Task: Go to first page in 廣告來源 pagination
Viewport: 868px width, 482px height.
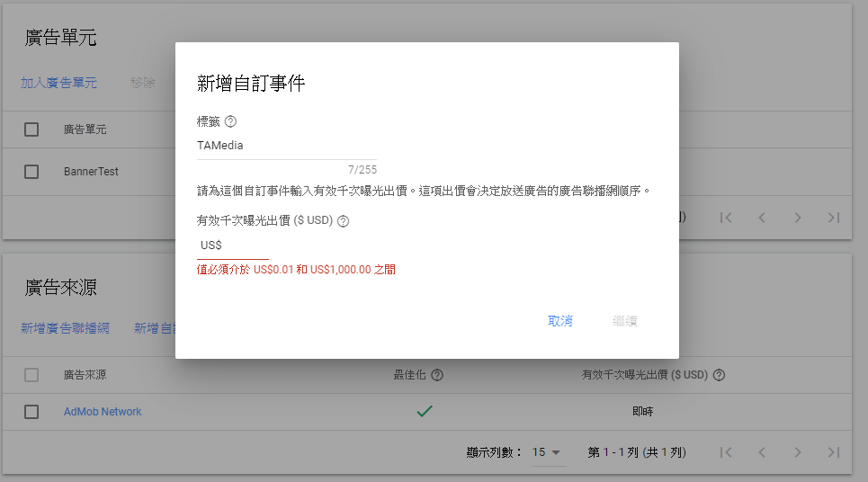Action: click(x=726, y=452)
